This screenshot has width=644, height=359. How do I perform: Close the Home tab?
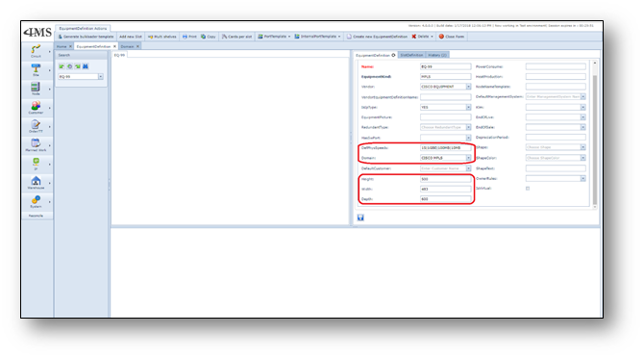[70, 46]
